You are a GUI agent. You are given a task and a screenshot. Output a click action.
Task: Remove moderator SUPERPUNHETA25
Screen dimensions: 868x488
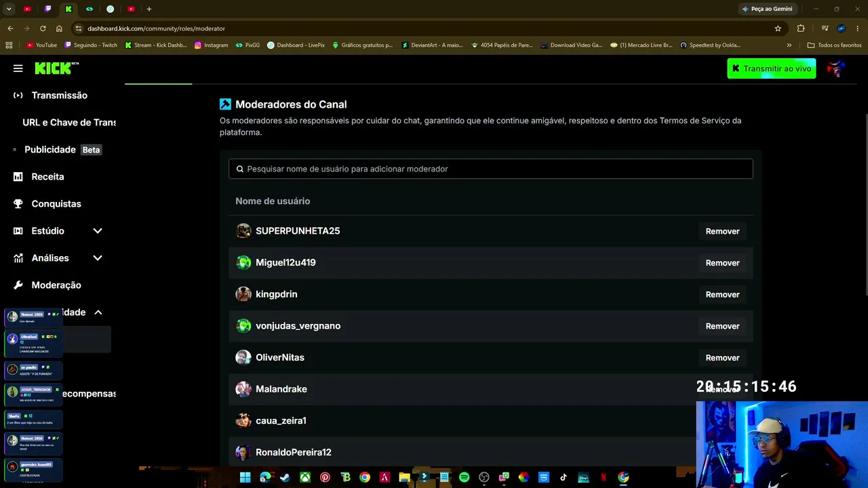722,231
